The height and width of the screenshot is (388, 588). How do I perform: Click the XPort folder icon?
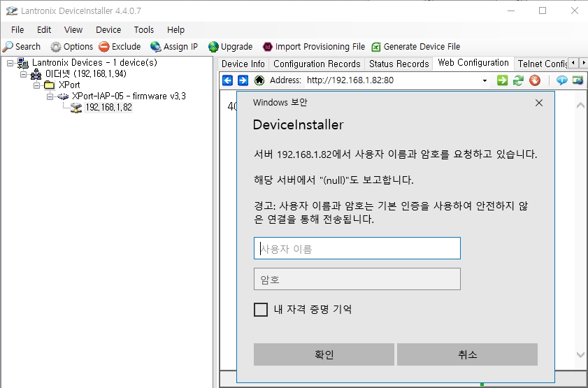(x=49, y=85)
